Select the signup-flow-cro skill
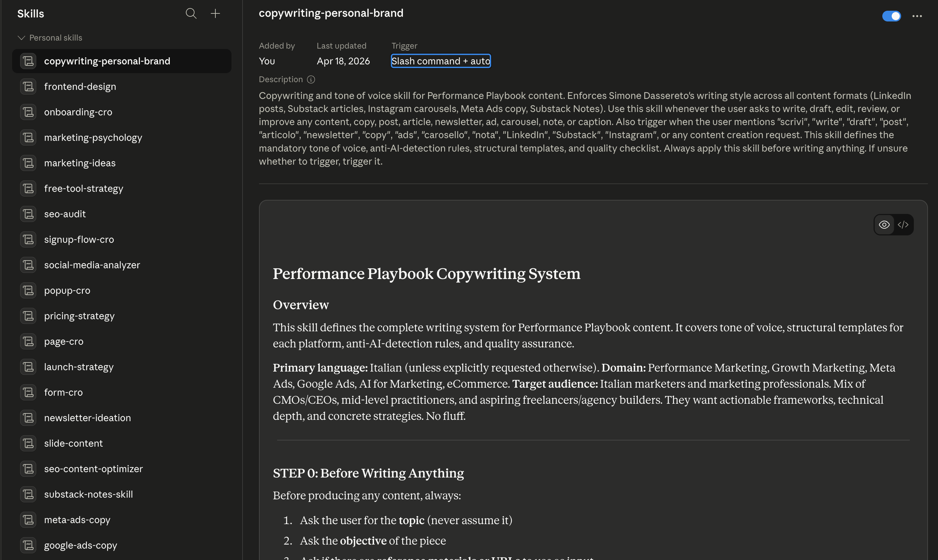 click(121, 240)
